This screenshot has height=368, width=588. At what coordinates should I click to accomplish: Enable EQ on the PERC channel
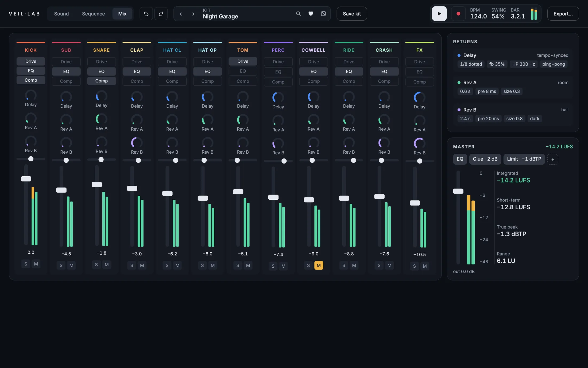click(x=278, y=72)
